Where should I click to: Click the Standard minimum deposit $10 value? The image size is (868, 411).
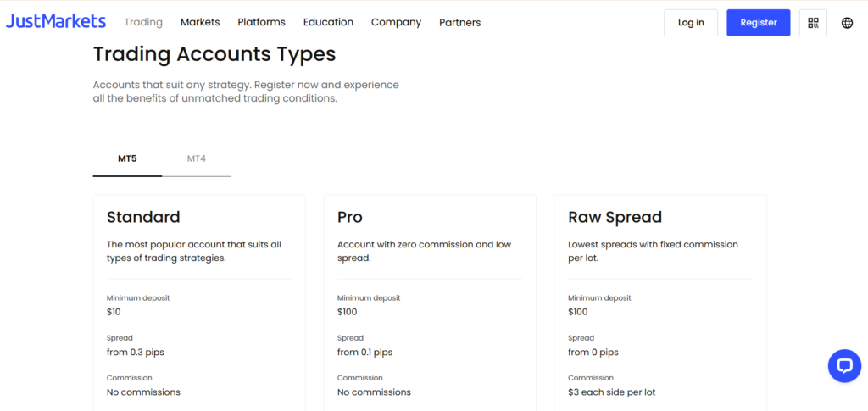click(114, 312)
